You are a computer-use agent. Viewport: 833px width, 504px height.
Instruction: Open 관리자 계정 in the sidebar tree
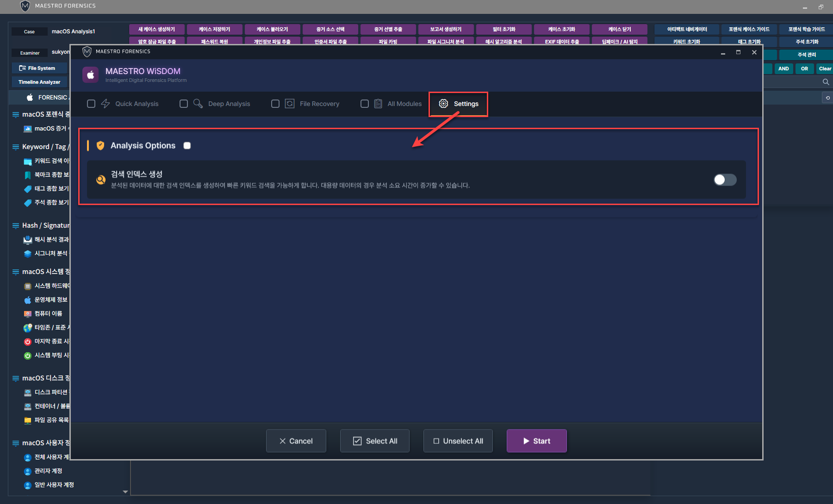[48, 471]
